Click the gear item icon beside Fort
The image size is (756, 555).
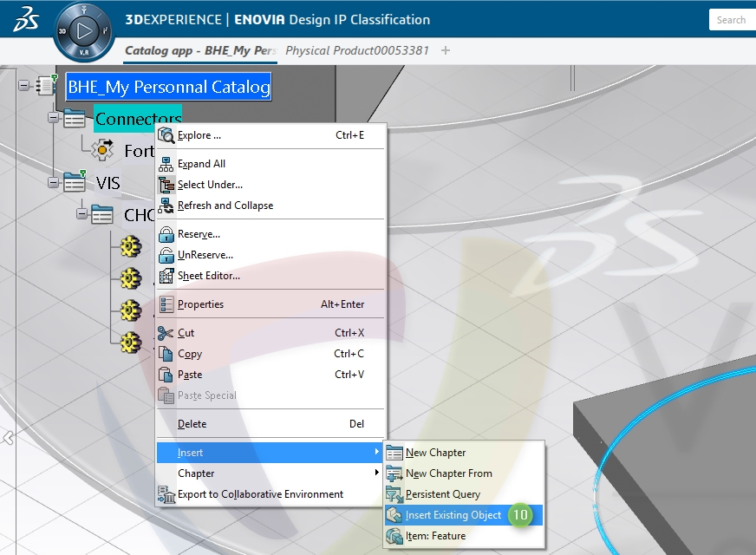coord(102,150)
